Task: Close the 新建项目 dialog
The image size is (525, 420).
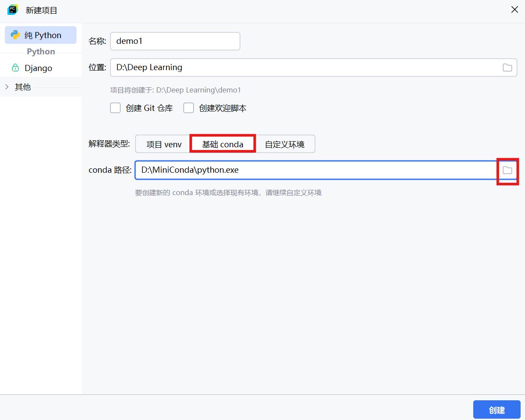Action: tap(514, 10)
